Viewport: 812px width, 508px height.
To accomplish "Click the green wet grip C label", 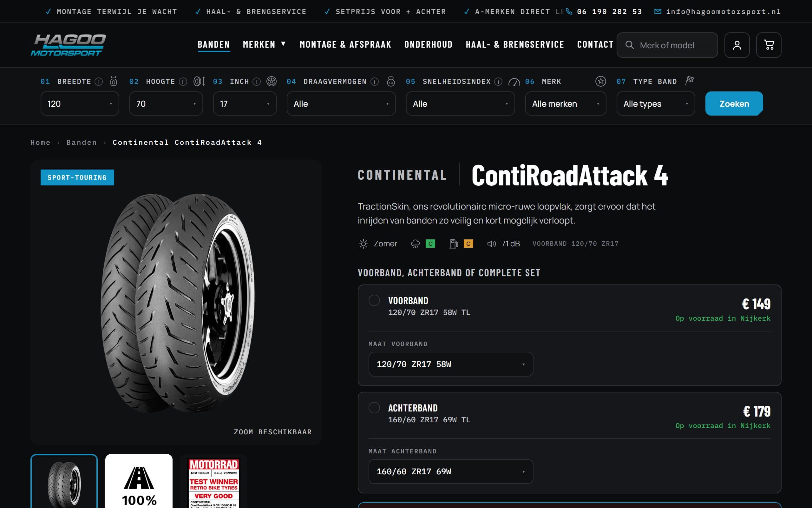I will click(430, 244).
